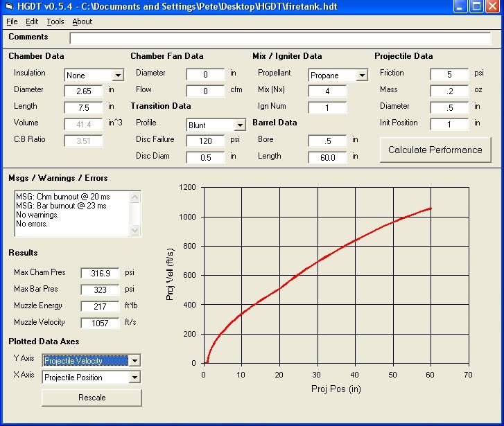Click the Max Cham Pres result 316.9

pyautogui.click(x=100, y=274)
